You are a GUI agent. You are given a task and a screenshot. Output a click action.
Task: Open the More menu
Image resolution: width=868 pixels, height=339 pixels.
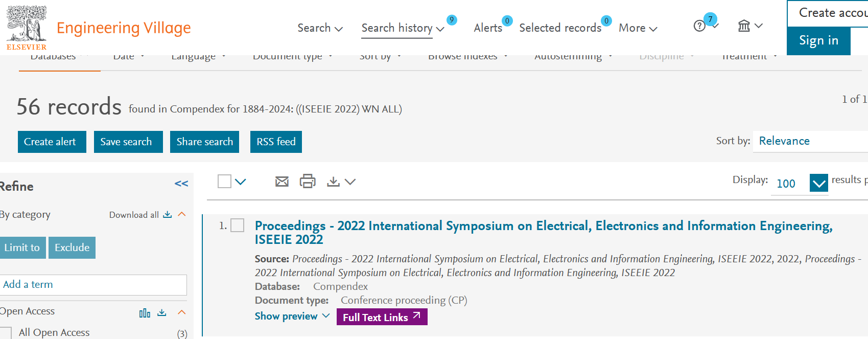[638, 28]
